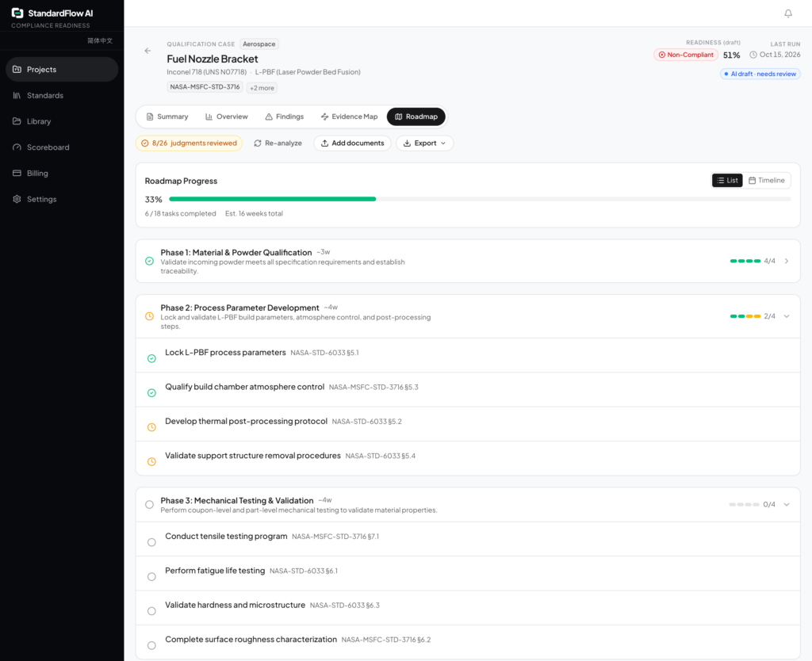This screenshot has width=812, height=661.
Task: Open NASA-MSFC-STD-3716 §5.3 reference
Action: coord(373,388)
